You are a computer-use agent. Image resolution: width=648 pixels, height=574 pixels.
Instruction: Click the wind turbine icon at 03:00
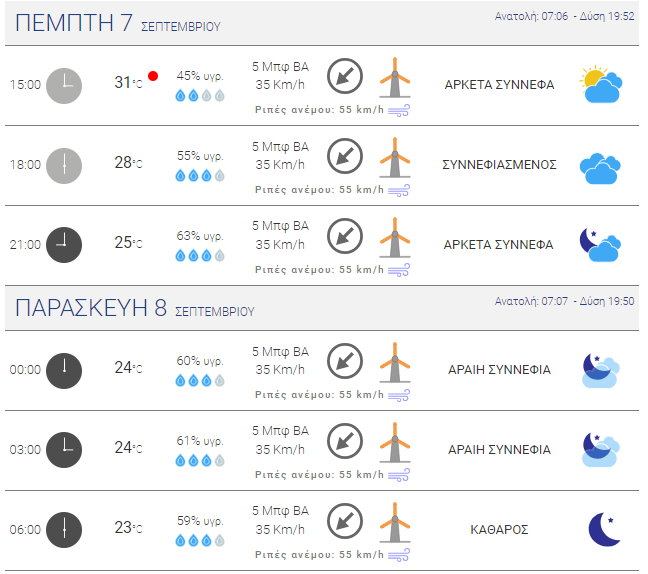[x=395, y=443]
